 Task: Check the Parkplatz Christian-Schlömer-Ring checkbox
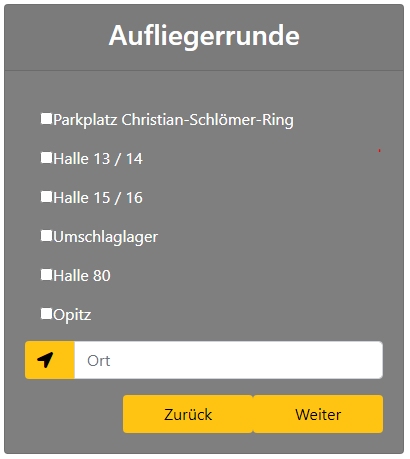click(x=46, y=118)
